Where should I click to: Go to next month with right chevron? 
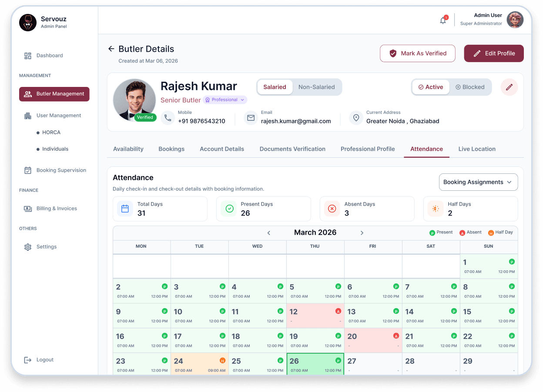tap(362, 233)
